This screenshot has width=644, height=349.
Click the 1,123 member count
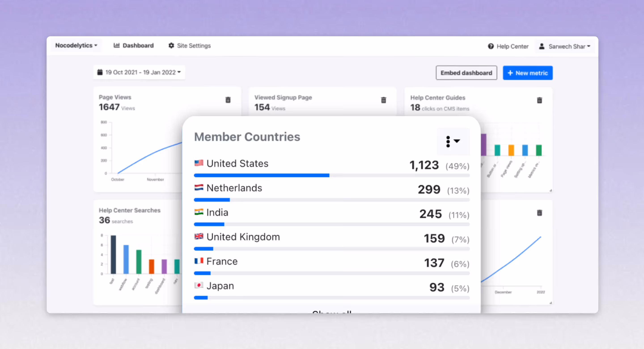point(424,165)
